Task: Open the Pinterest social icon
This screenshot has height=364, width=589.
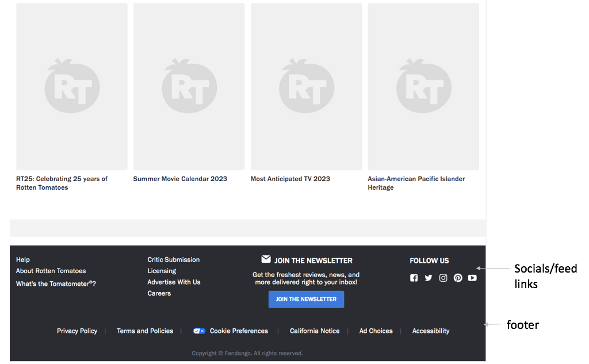Action: click(x=457, y=278)
